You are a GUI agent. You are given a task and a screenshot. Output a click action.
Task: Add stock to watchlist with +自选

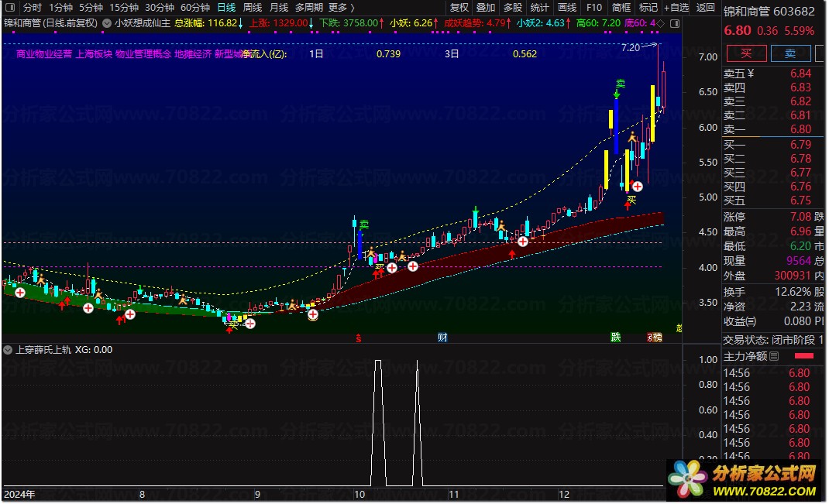676,8
